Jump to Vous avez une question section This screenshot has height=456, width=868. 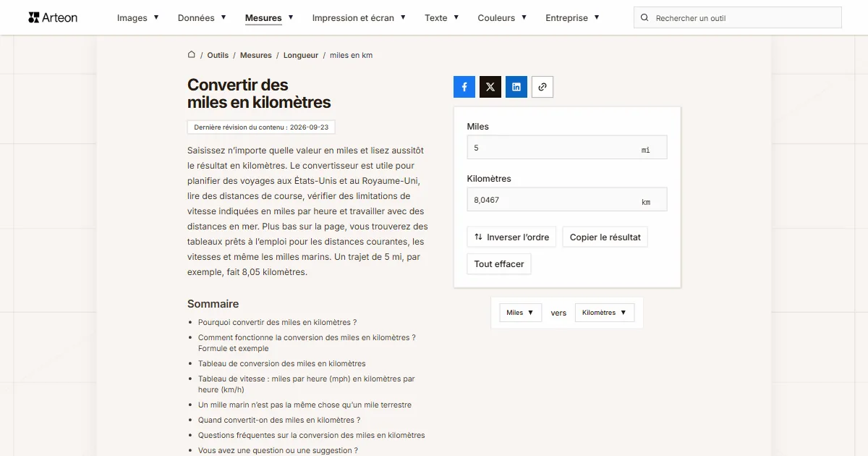278,450
